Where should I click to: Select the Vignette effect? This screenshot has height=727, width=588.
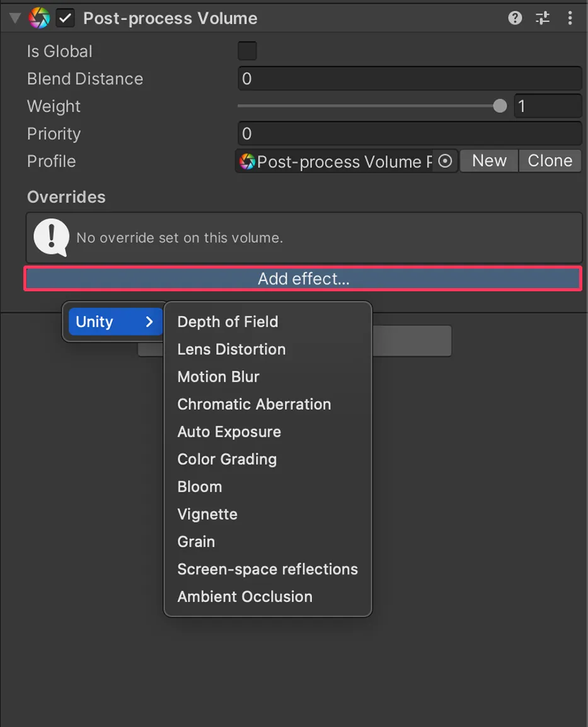point(268,514)
